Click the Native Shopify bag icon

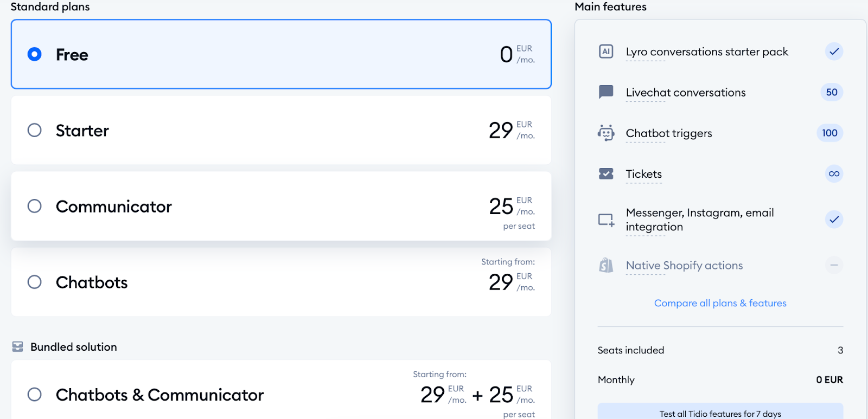(x=606, y=265)
